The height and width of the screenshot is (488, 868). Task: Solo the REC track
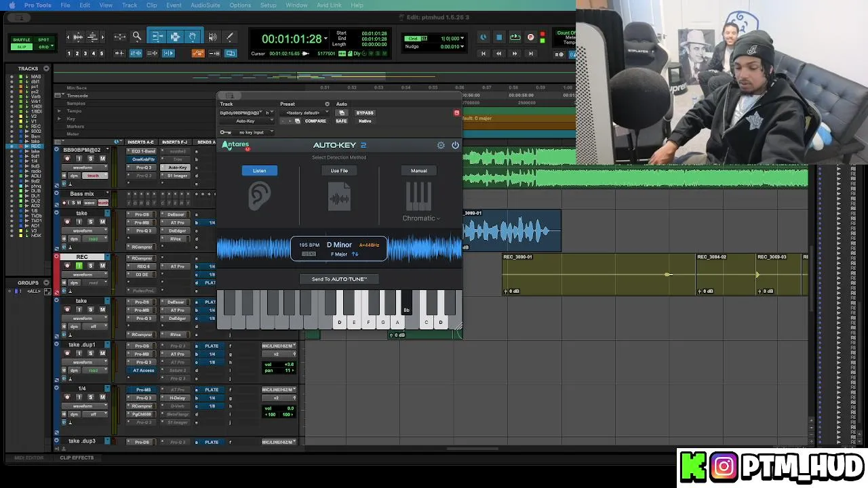click(x=90, y=266)
